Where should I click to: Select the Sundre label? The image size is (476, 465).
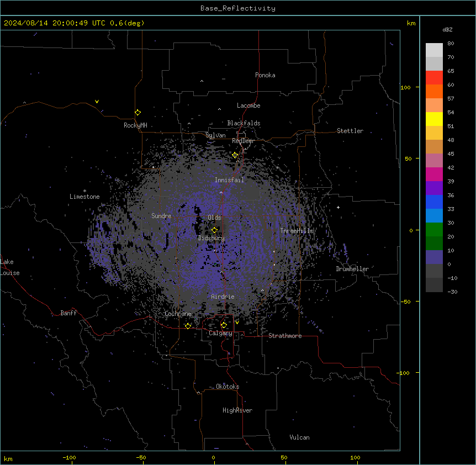click(x=161, y=216)
